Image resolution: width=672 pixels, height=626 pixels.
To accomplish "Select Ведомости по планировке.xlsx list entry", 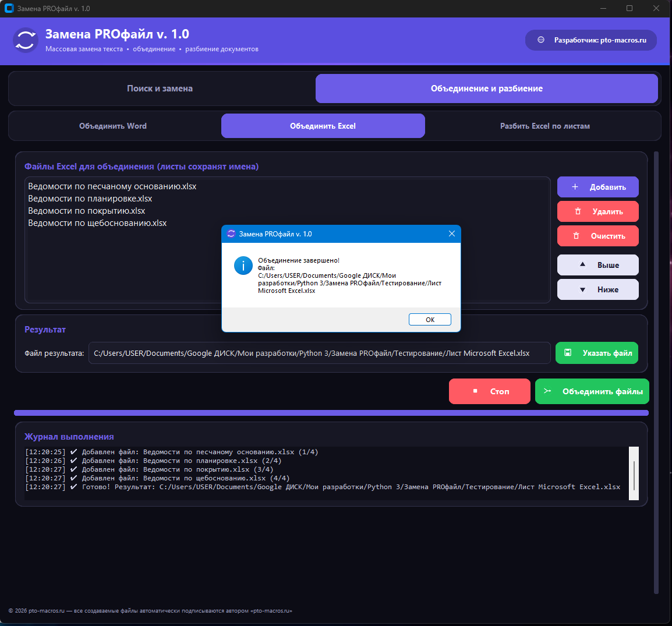I will [90, 199].
